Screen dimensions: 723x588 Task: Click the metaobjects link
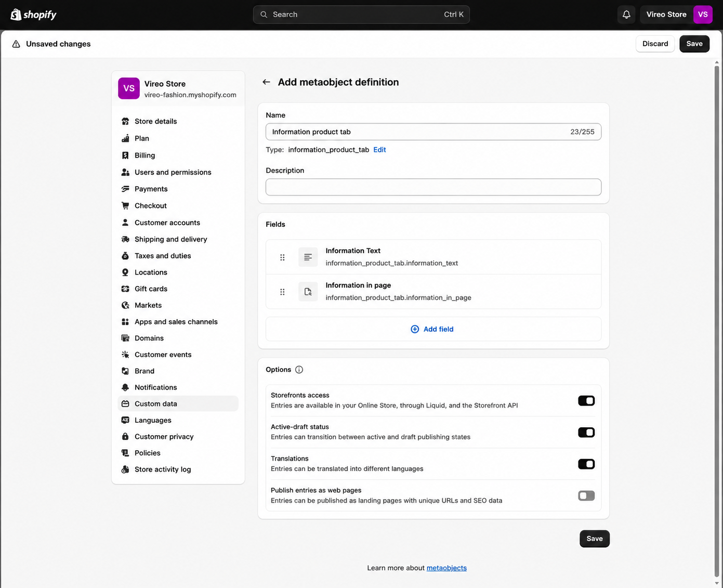[x=446, y=568]
